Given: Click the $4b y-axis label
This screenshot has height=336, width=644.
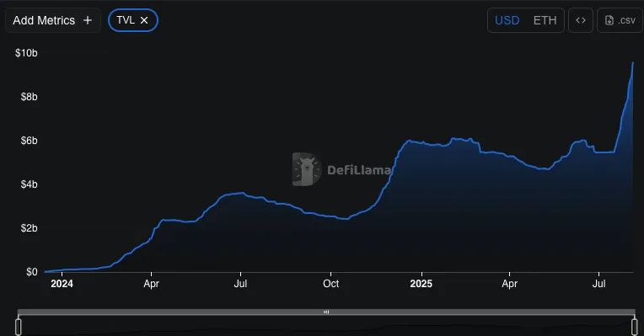Looking at the screenshot, I should tap(30, 184).
